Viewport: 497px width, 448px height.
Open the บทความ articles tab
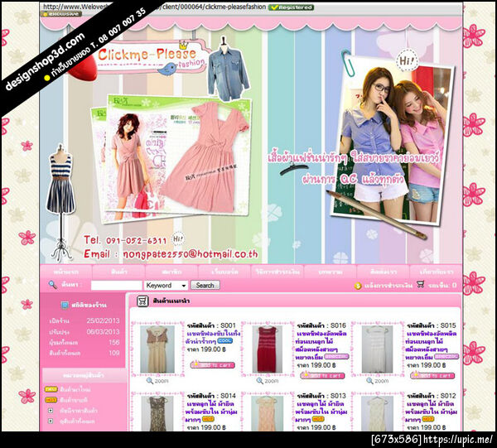[331, 272]
